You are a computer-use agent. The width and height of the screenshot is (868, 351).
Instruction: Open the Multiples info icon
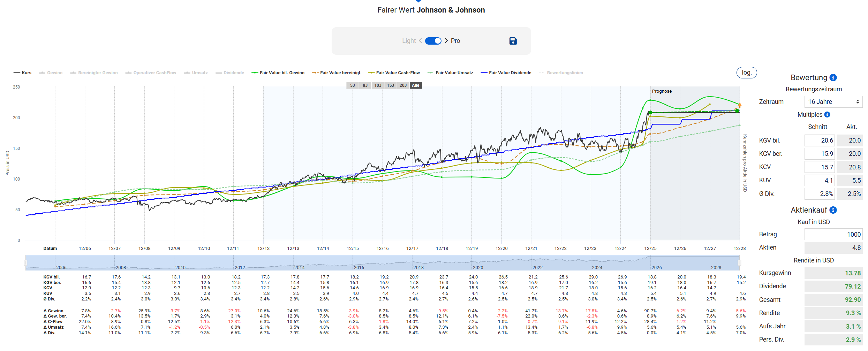click(x=827, y=115)
